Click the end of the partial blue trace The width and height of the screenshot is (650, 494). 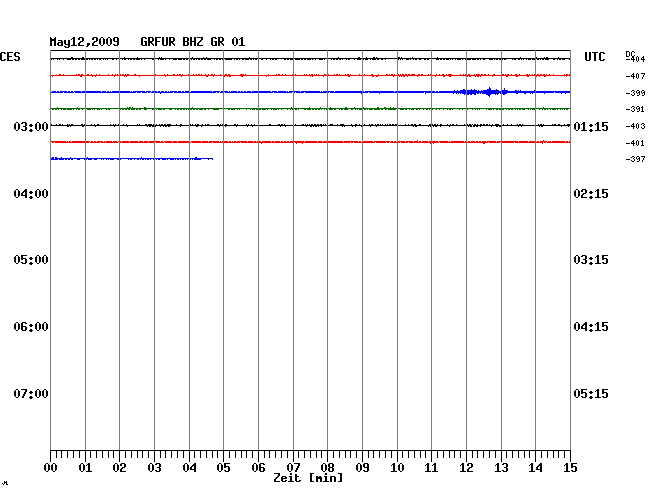pos(212,159)
